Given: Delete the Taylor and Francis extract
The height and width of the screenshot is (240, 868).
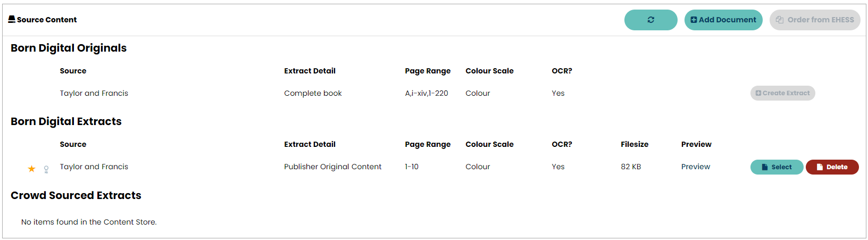Looking at the screenshot, I should (x=832, y=167).
